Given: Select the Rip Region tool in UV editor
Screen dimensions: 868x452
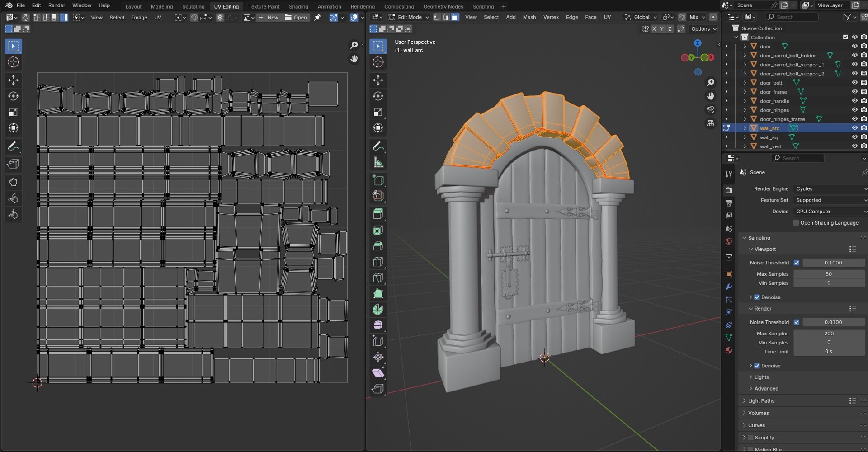Looking at the screenshot, I should pyautogui.click(x=13, y=164).
